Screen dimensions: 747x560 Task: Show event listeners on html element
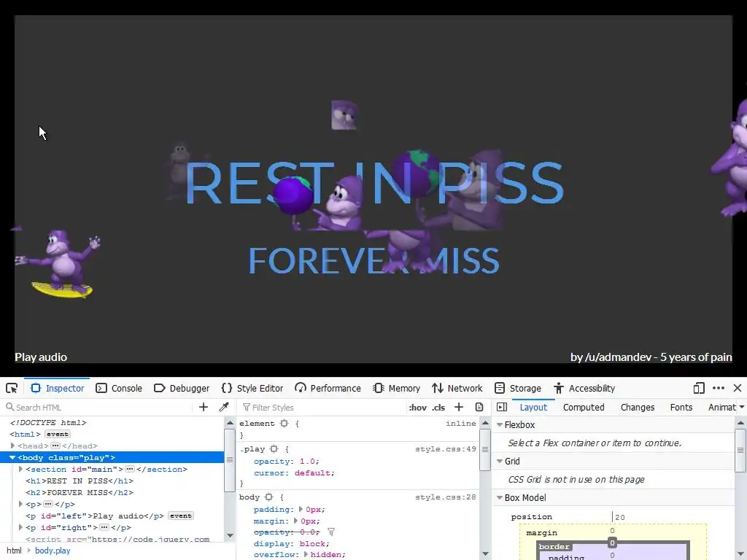(57, 435)
